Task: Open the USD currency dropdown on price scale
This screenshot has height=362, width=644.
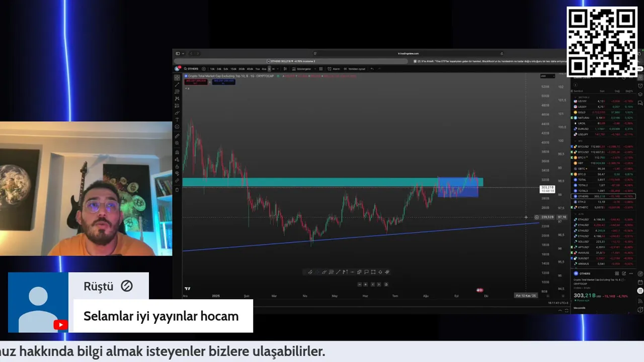Action: [547, 76]
